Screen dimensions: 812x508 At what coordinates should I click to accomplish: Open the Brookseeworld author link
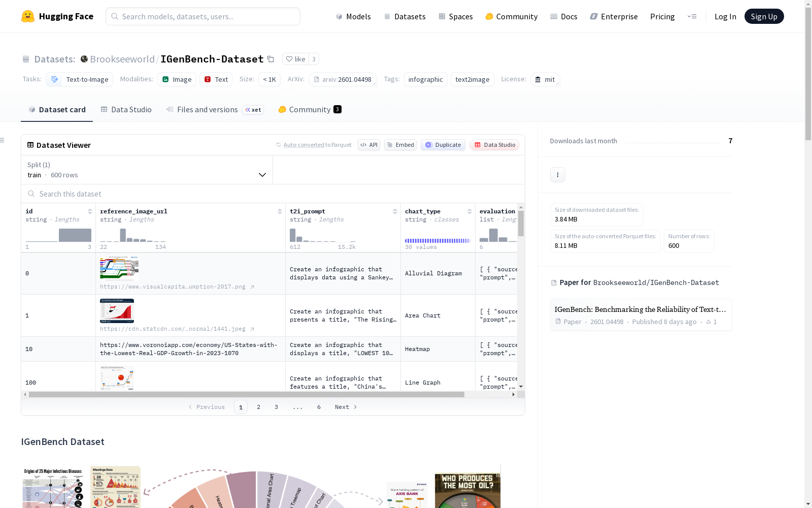pyautogui.click(x=122, y=59)
